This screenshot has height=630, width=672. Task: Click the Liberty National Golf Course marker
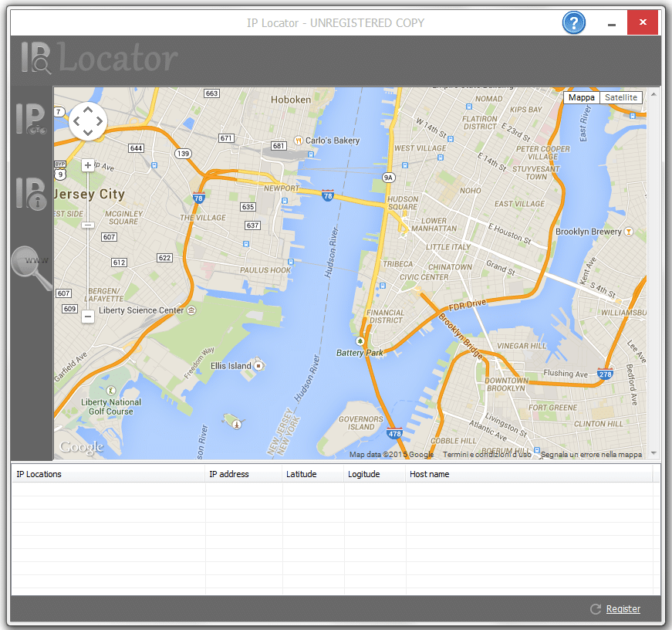point(111,390)
